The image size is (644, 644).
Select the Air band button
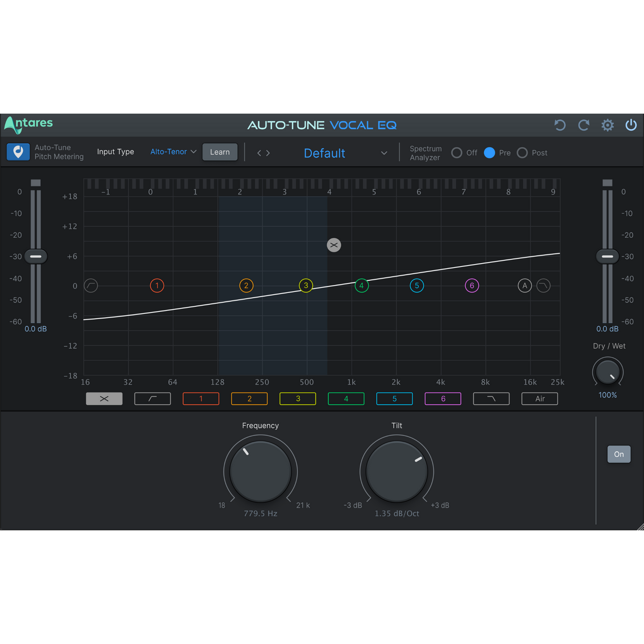click(539, 399)
